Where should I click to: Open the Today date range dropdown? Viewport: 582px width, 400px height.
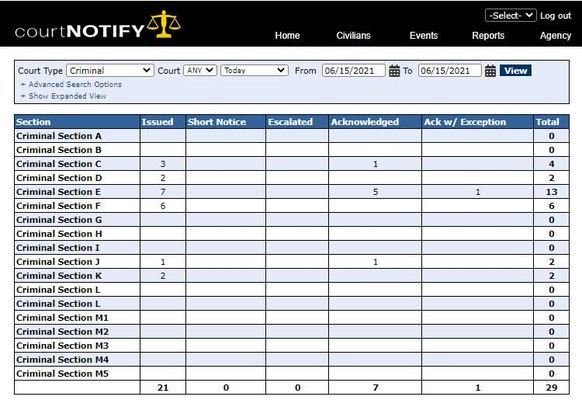tap(254, 71)
